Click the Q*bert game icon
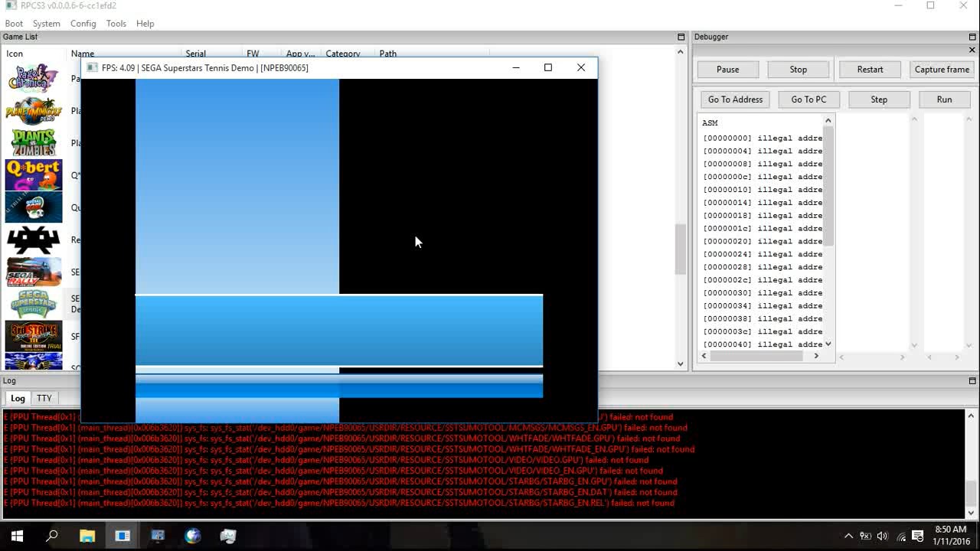 point(34,175)
